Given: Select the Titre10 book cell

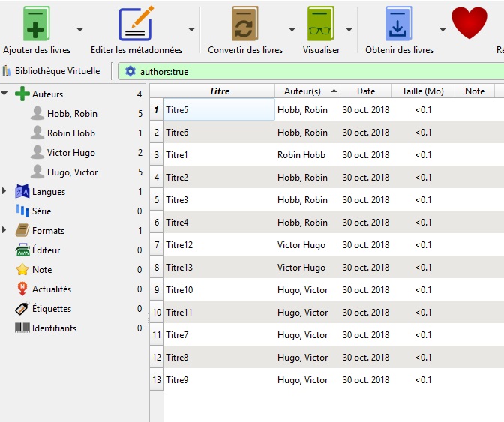Looking at the screenshot, I should coord(219,289).
